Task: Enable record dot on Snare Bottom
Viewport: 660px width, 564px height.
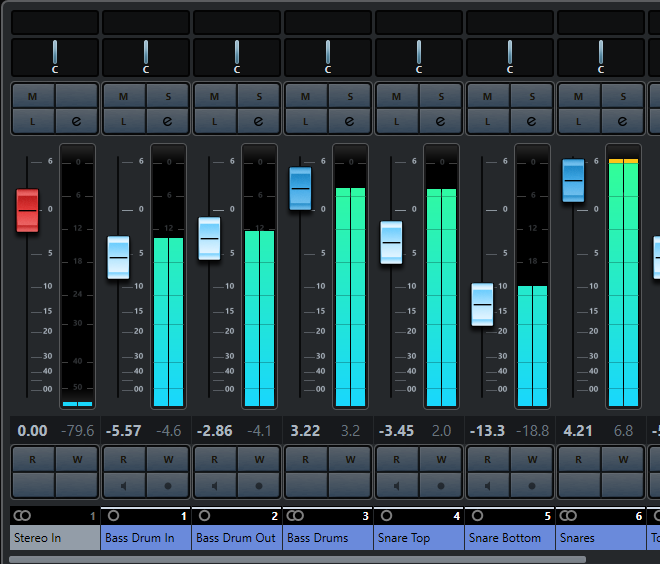Action: pyautogui.click(x=531, y=485)
